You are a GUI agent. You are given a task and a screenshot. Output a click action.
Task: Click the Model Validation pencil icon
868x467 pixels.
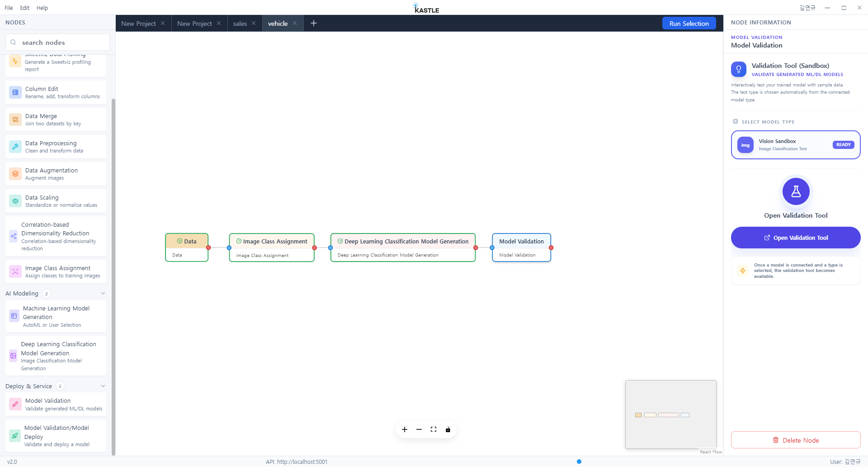tap(15, 404)
